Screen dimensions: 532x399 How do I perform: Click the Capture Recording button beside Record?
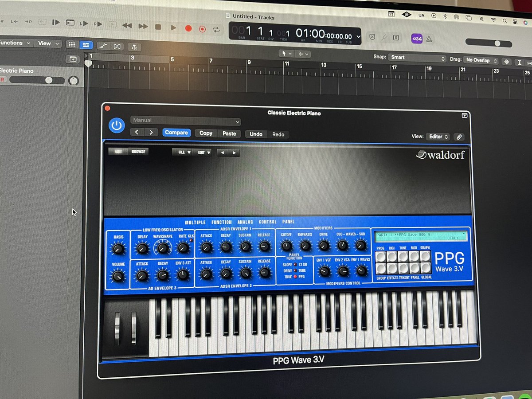[x=203, y=29]
